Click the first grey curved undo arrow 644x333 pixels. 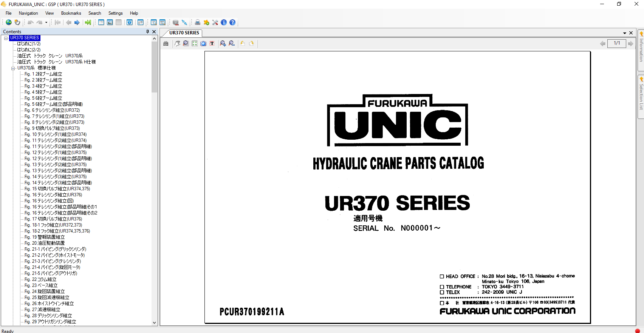pyautogui.click(x=31, y=23)
